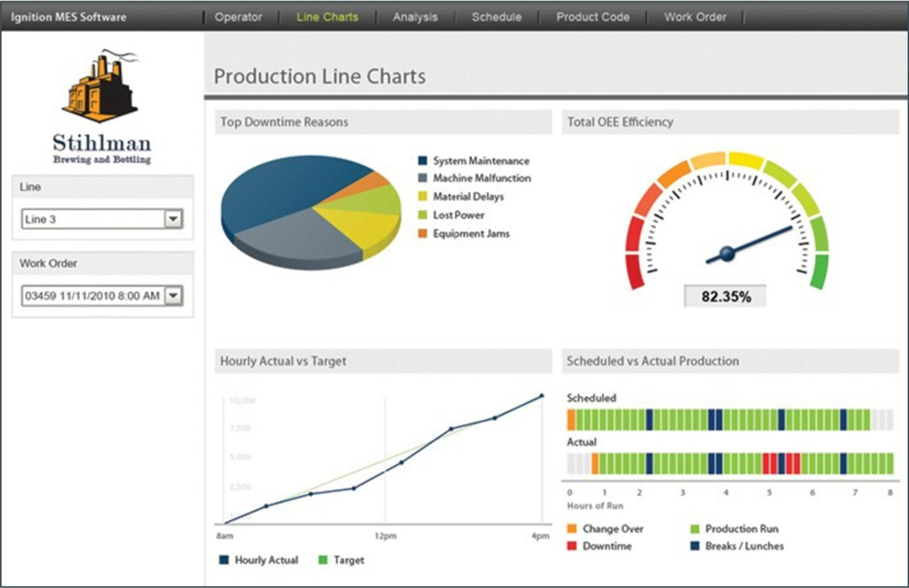This screenshot has width=909, height=588.
Task: Click the Change Over legend swatch
Action: tap(572, 529)
